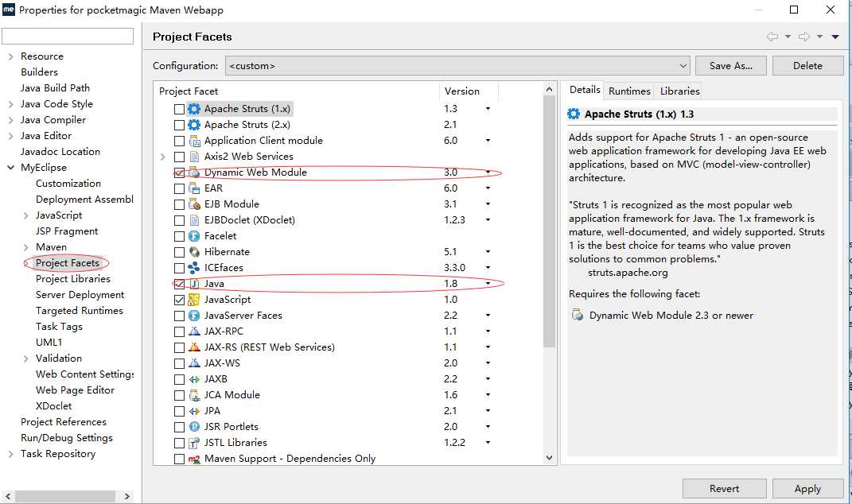Check the JSTL Libraries checkbox
This screenshot has width=852, height=504.
[x=179, y=443]
